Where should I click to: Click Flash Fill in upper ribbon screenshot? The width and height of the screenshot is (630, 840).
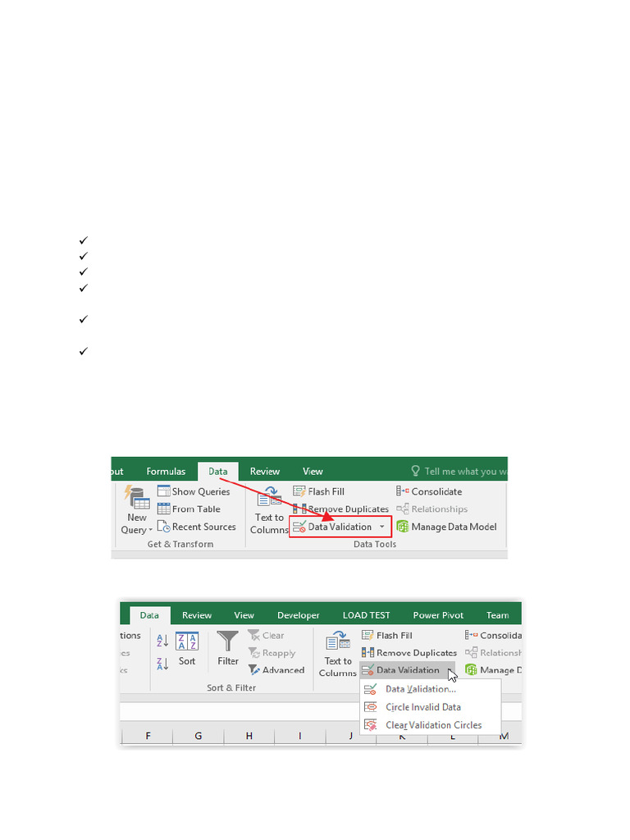319,491
